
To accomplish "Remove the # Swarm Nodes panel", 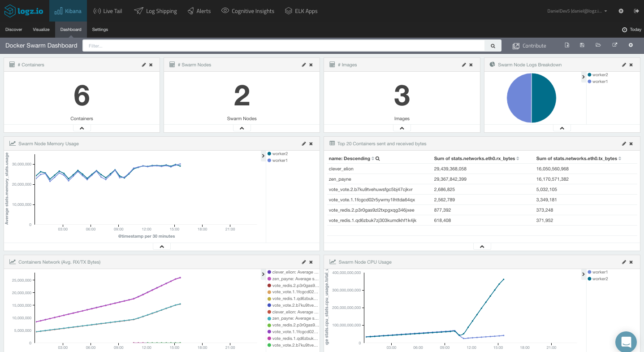I will pyautogui.click(x=311, y=65).
